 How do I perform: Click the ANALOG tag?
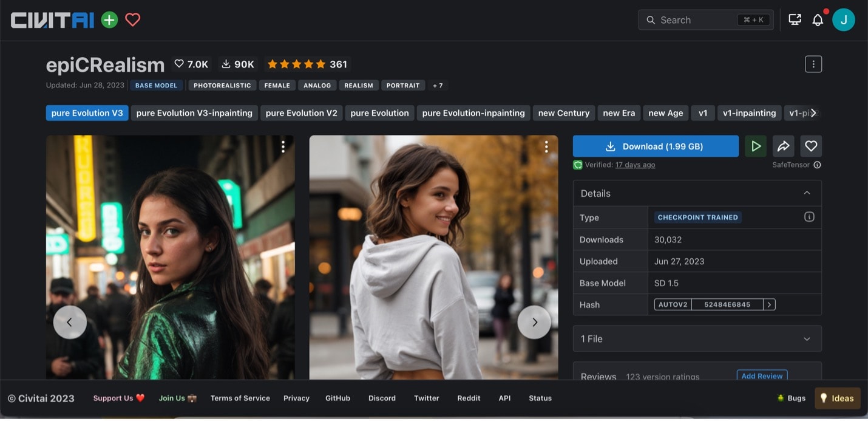tap(317, 86)
